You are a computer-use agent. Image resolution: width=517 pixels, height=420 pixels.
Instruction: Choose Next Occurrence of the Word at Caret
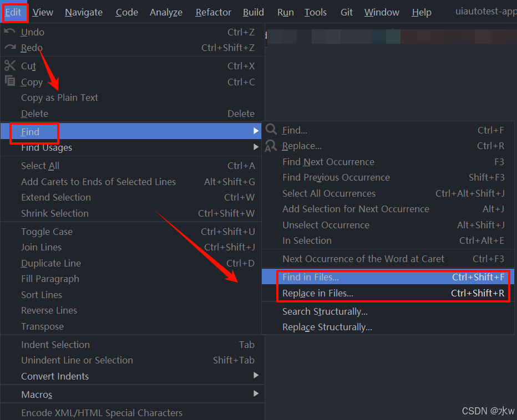388,259
